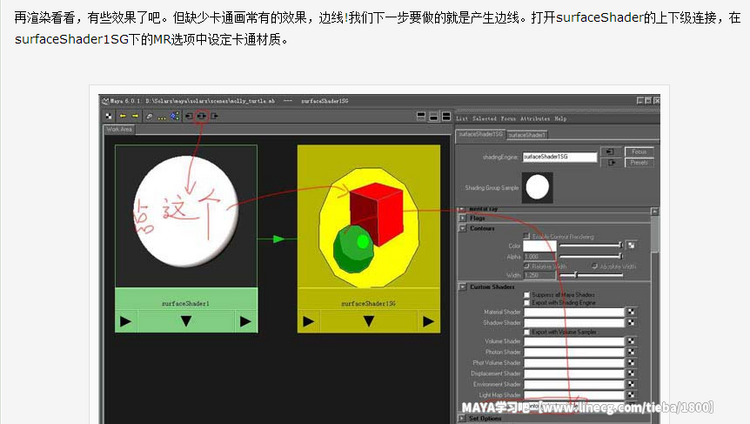Click the Width slider
750x424 pixels.
591,275
